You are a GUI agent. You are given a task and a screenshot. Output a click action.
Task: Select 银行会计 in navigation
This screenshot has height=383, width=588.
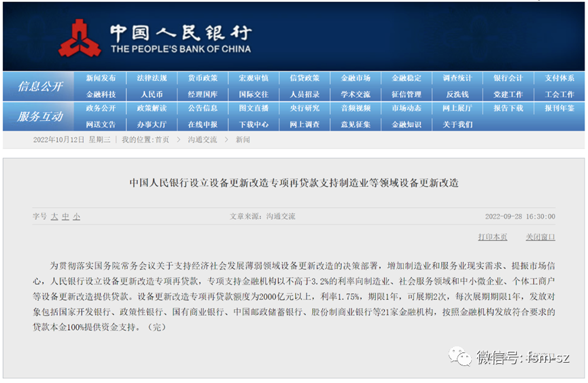(x=508, y=78)
